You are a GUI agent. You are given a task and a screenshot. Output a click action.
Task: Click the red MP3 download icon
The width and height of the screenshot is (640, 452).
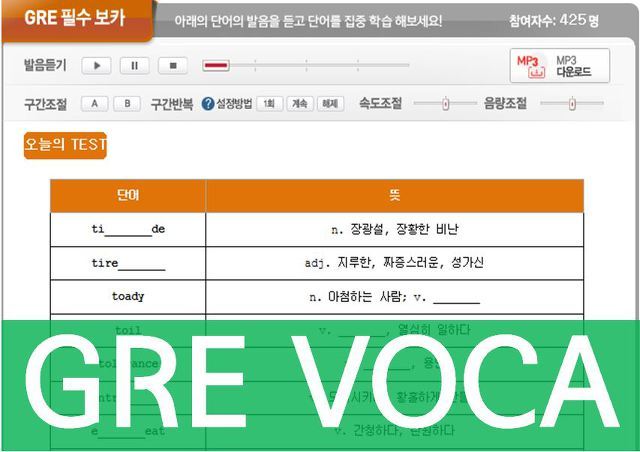531,67
